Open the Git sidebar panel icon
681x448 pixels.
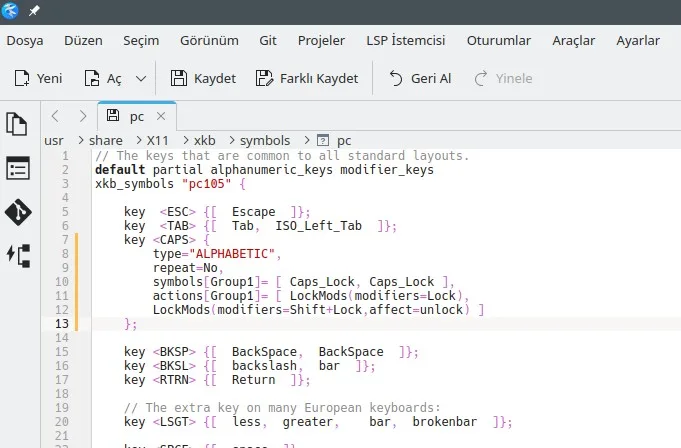(x=18, y=212)
